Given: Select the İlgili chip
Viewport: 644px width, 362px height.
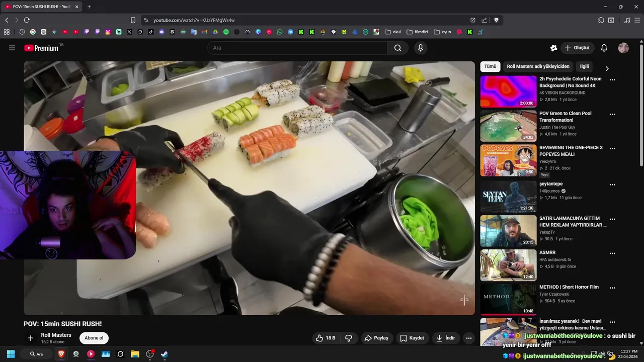Looking at the screenshot, I should [x=584, y=66].
